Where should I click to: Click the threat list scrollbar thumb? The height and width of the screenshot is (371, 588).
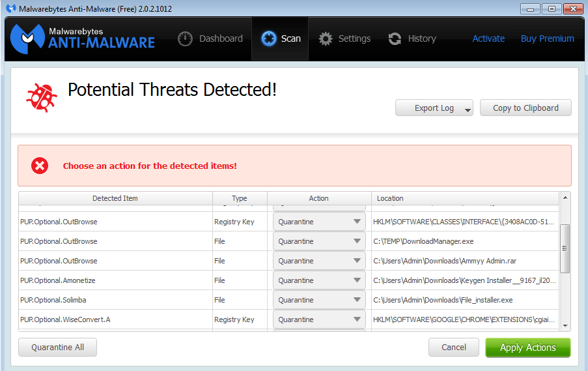pos(565,248)
